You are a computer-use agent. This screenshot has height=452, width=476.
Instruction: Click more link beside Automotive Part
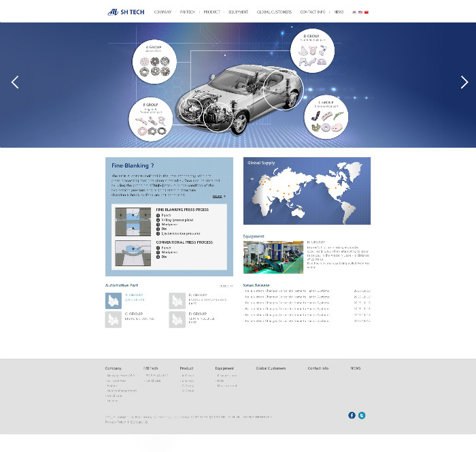click(x=226, y=286)
